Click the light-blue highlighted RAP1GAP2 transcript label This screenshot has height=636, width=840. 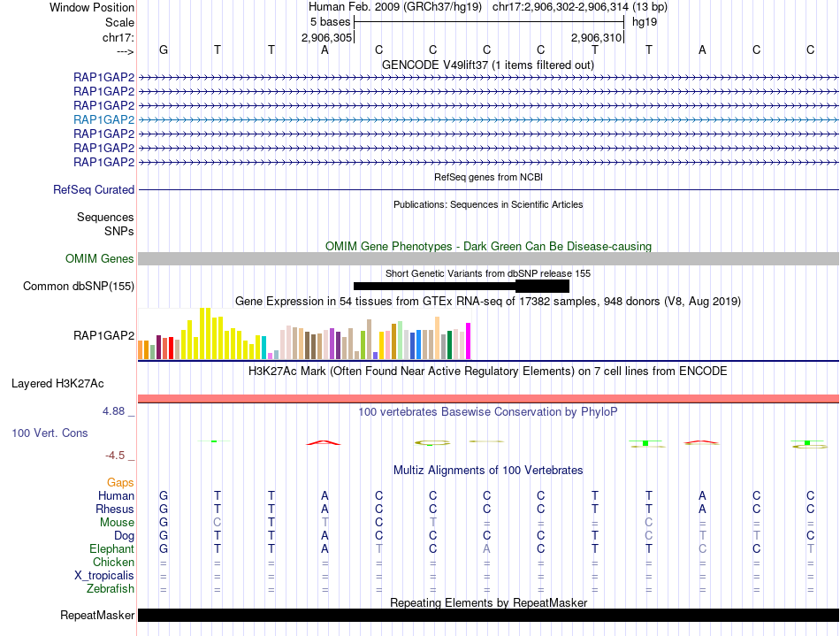click(104, 119)
